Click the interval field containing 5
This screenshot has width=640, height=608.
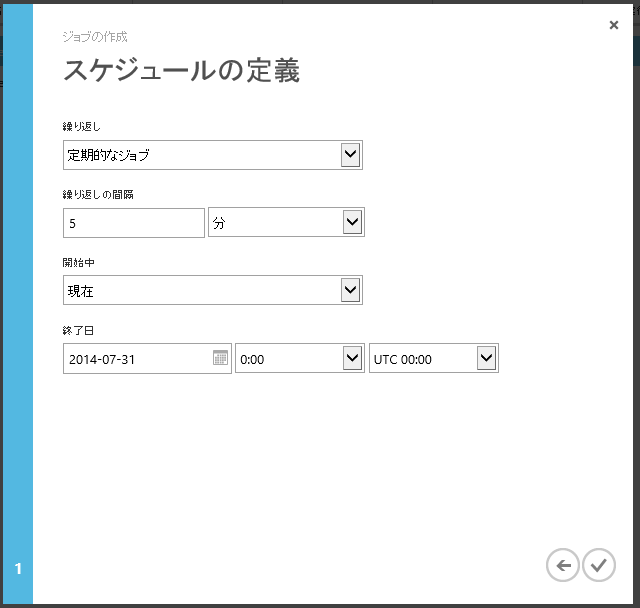(133, 223)
